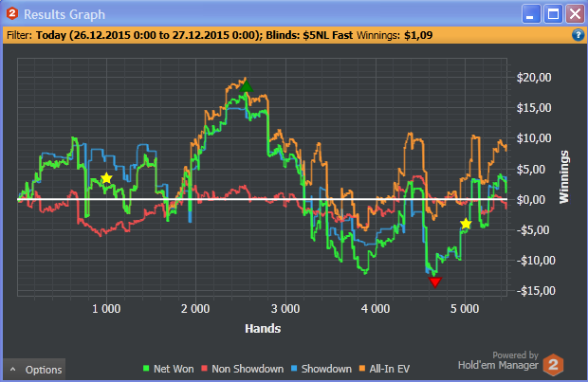Click the Options chevron arrow

[13, 370]
